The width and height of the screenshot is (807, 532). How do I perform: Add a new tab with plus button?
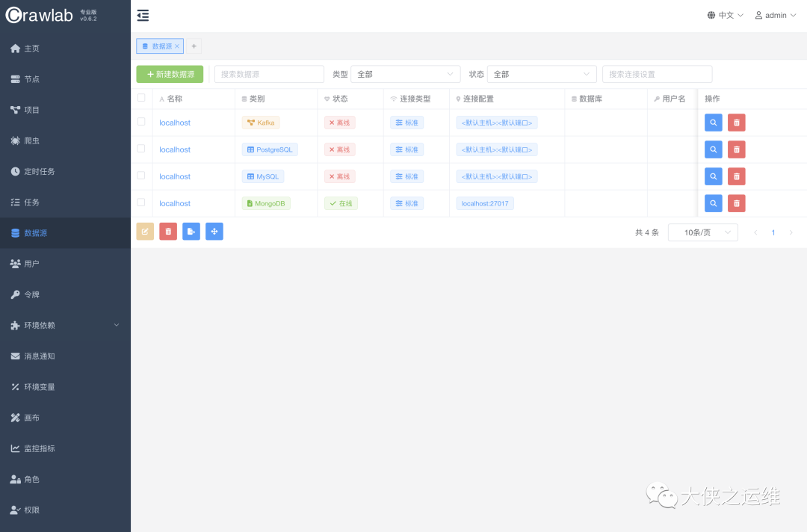click(x=194, y=46)
